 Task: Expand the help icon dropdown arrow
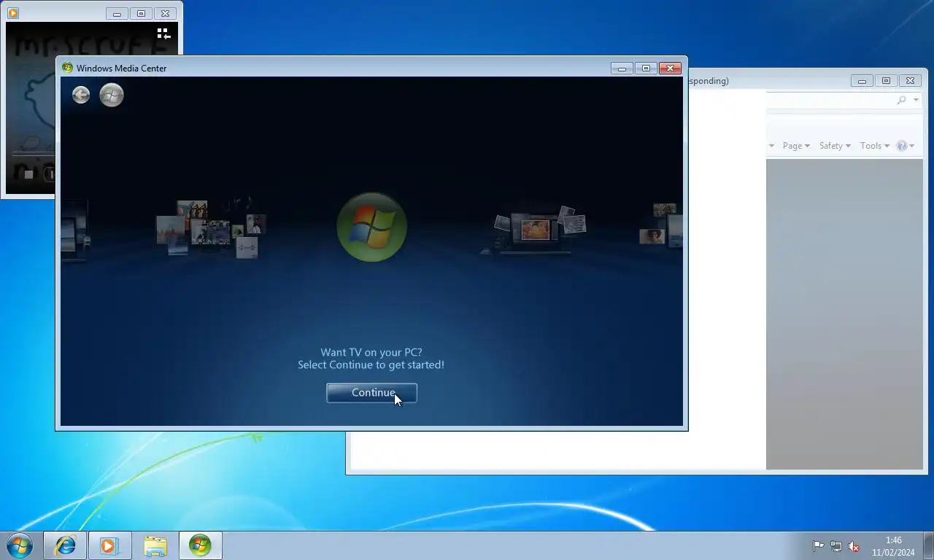tap(912, 147)
